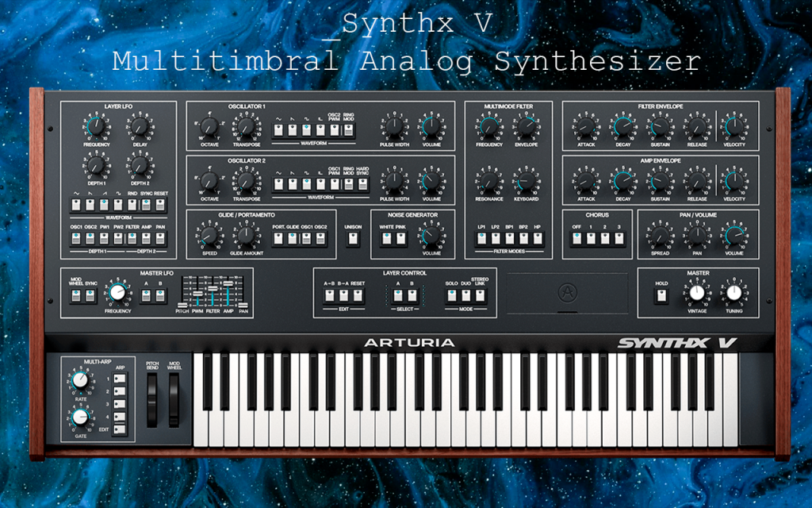
Task: Toggle the SYNC switch in Layer LFO
Action: click(x=146, y=205)
